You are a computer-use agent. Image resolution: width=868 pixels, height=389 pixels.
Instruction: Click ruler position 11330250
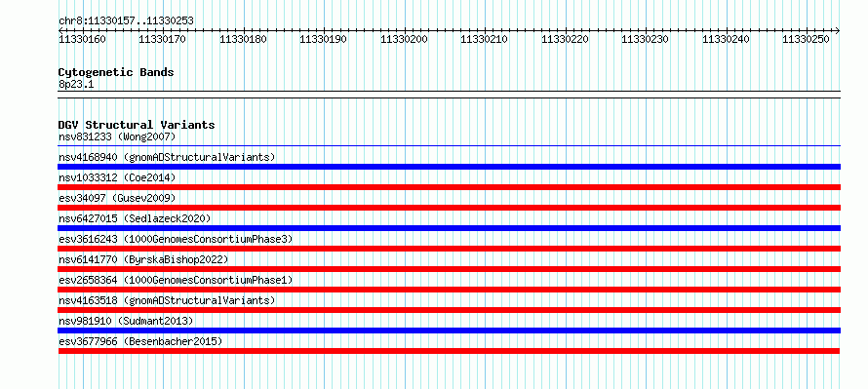coord(807,39)
